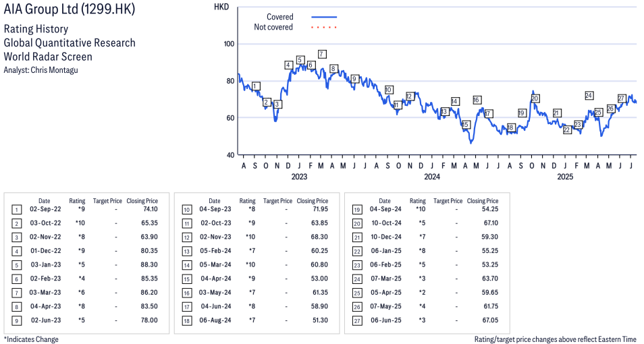
Task: Select the date 06-Jan-25 table cell
Action: click(386, 251)
